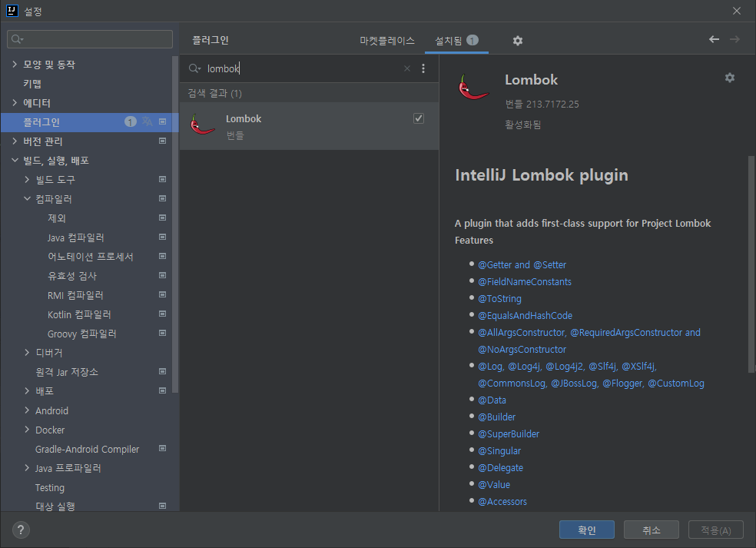Viewport: 756px width, 548px height.
Task: Click the search magnifier in plugin search
Action: pyautogui.click(x=194, y=68)
